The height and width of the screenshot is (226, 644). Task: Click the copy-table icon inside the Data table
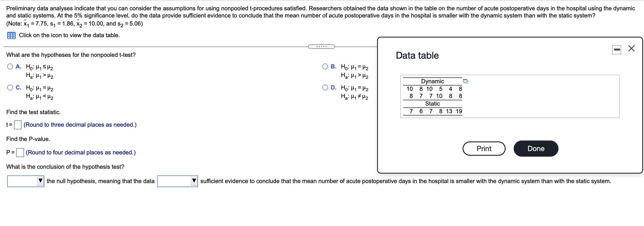click(466, 82)
